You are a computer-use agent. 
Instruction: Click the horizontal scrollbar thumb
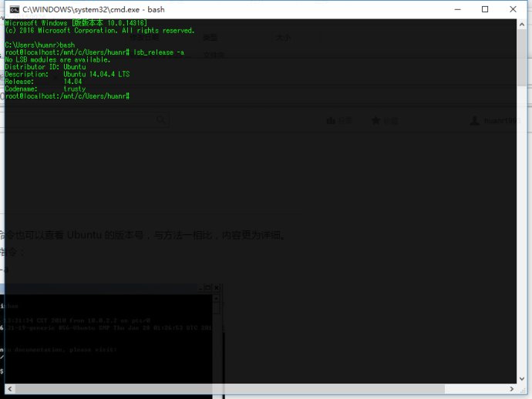pyautogui.click(x=230, y=389)
